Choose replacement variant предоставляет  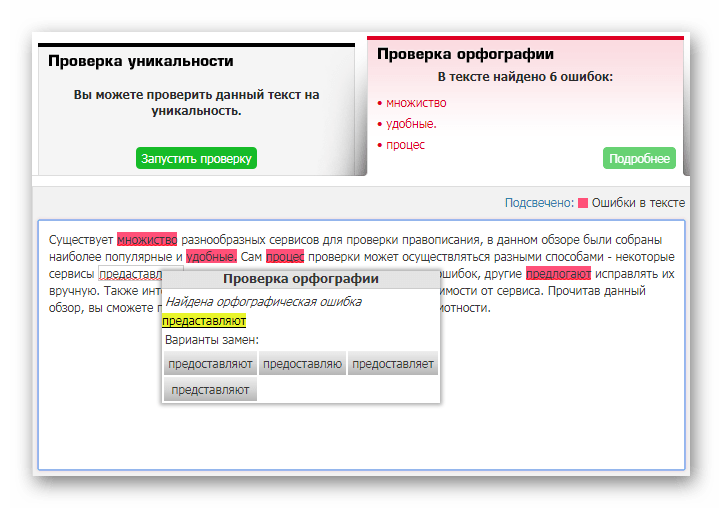pos(393,364)
